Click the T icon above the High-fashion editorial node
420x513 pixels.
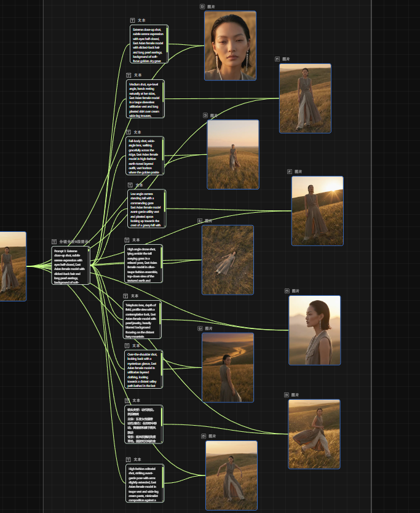[x=128, y=459]
